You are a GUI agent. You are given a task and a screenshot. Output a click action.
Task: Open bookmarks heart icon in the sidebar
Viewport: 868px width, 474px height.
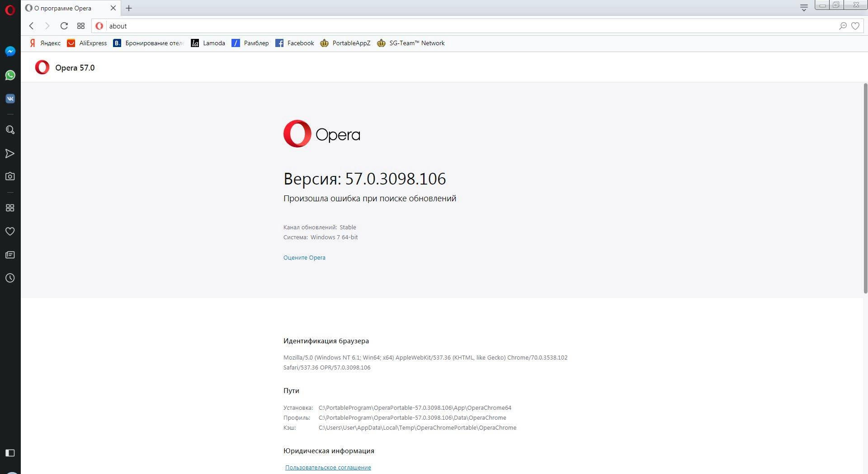tap(10, 232)
